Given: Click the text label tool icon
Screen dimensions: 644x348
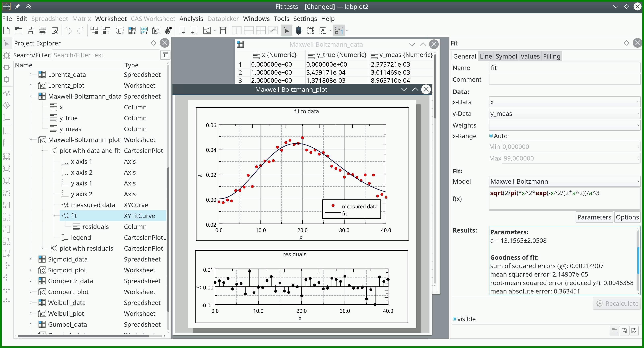Looking at the screenshot, I should (223, 31).
